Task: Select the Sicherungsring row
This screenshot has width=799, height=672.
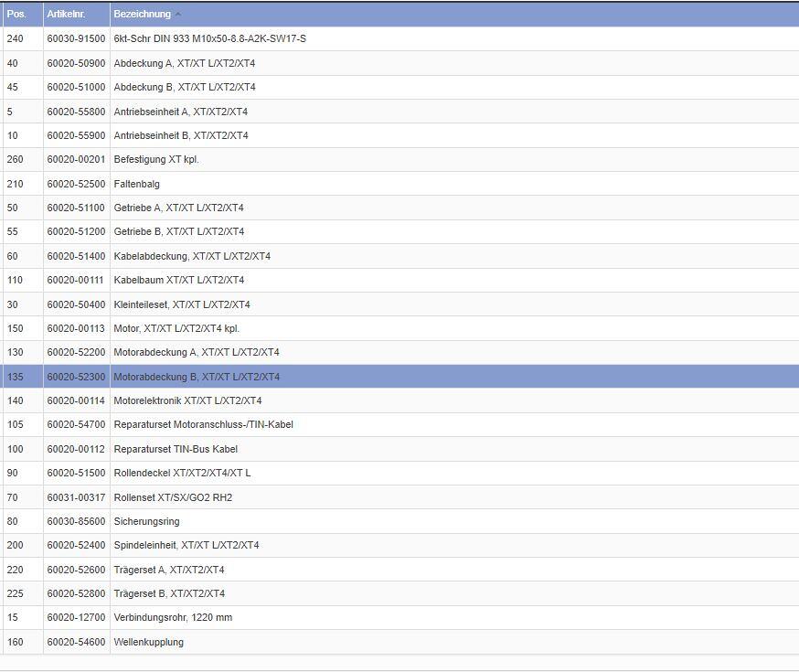Action: [146, 521]
